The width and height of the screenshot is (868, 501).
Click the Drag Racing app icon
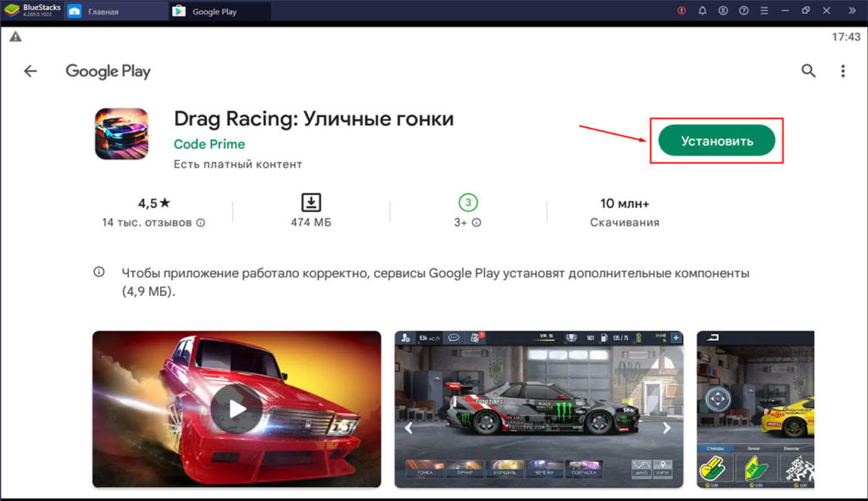[122, 134]
